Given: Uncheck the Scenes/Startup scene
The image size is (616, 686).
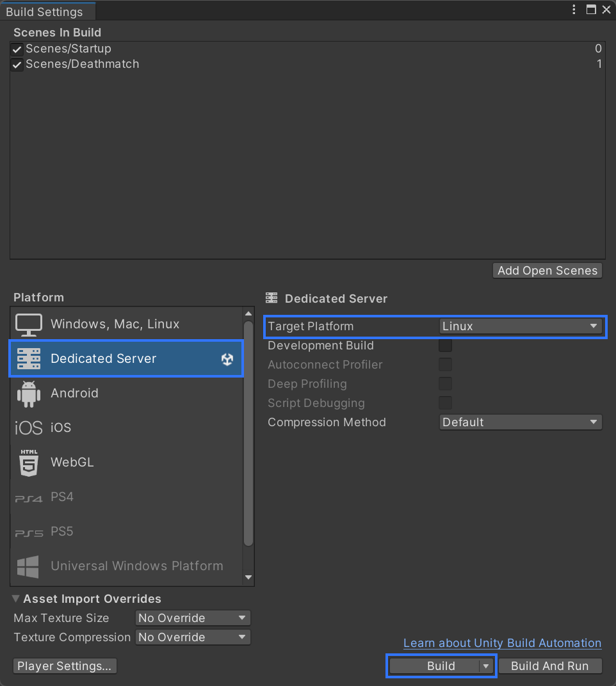Looking at the screenshot, I should point(17,49).
